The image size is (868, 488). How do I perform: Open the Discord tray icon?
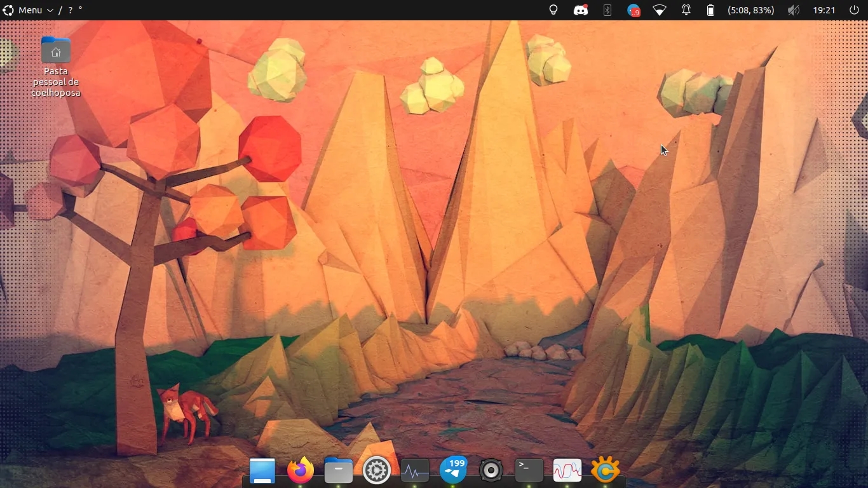point(581,10)
